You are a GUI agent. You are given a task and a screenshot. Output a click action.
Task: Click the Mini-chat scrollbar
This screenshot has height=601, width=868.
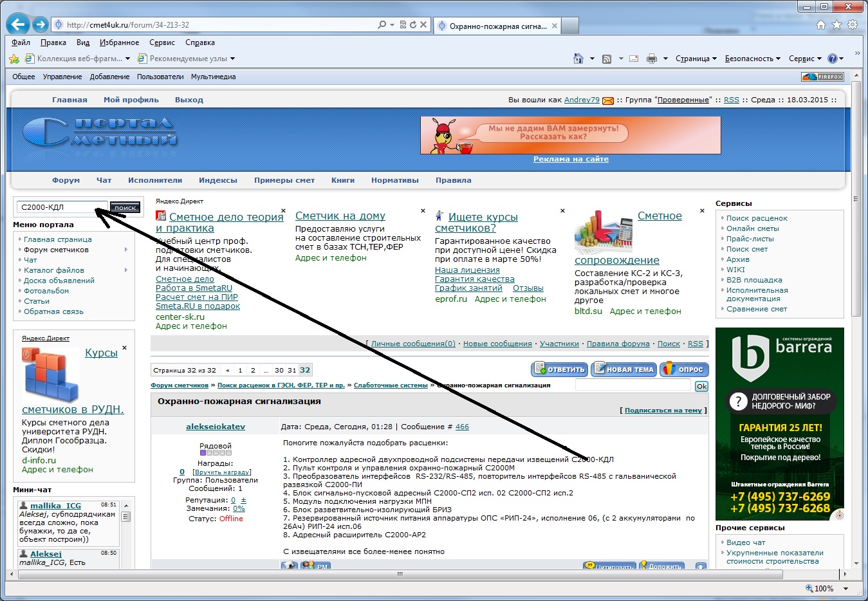click(x=126, y=516)
